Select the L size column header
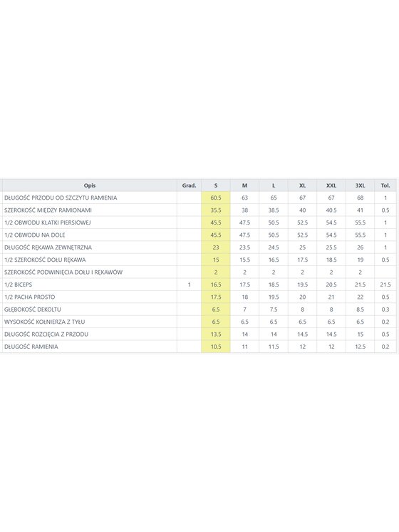 coord(274,185)
